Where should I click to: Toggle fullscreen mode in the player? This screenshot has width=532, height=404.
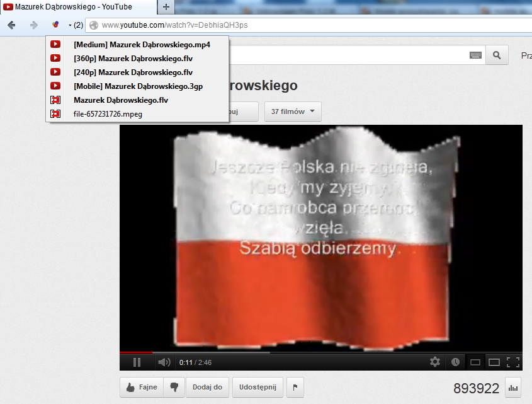tap(513, 362)
